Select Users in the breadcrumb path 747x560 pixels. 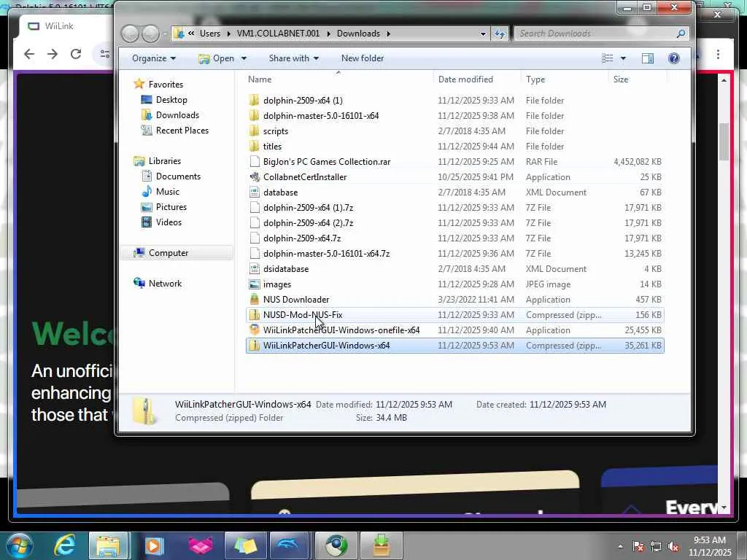coord(209,34)
